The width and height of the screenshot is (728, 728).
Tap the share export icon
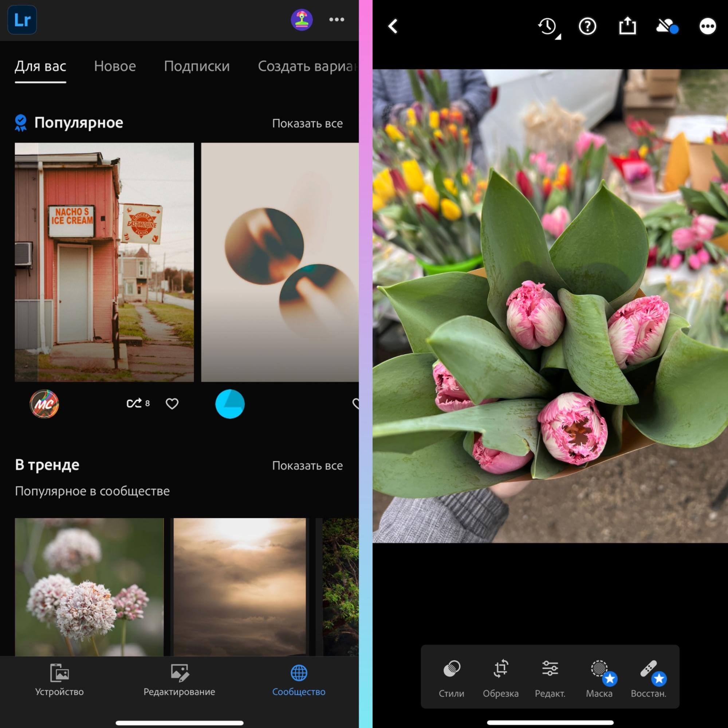pyautogui.click(x=627, y=27)
